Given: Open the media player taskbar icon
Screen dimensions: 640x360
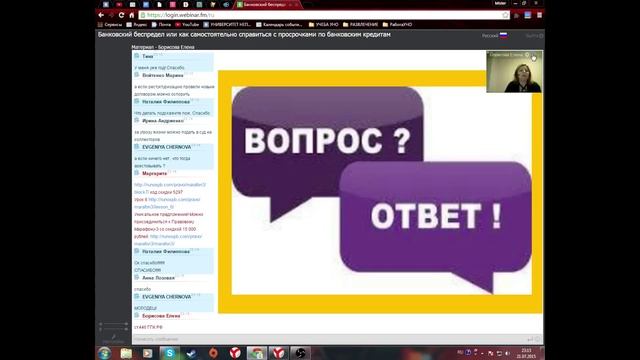Looking at the screenshot, I should (148, 353).
